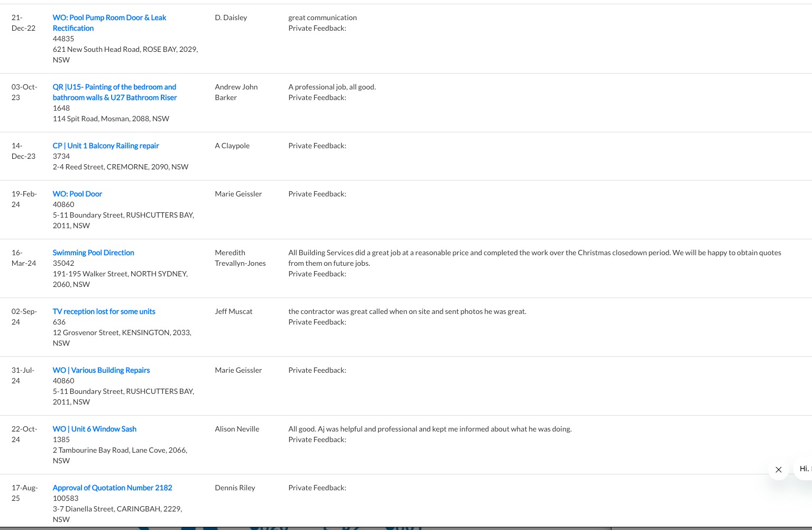Click address 114 Spit Road, Mosman
The image size is (812, 530).
coord(111,119)
